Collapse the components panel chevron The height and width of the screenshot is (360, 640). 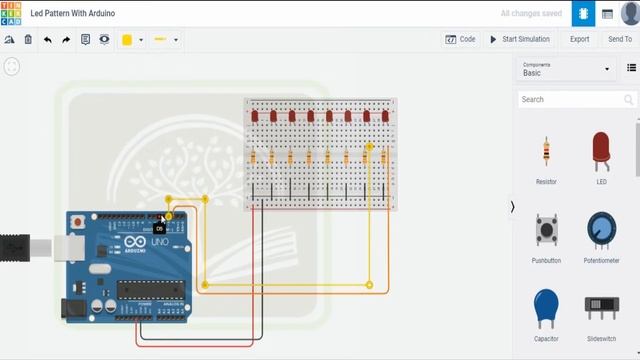[x=512, y=207]
